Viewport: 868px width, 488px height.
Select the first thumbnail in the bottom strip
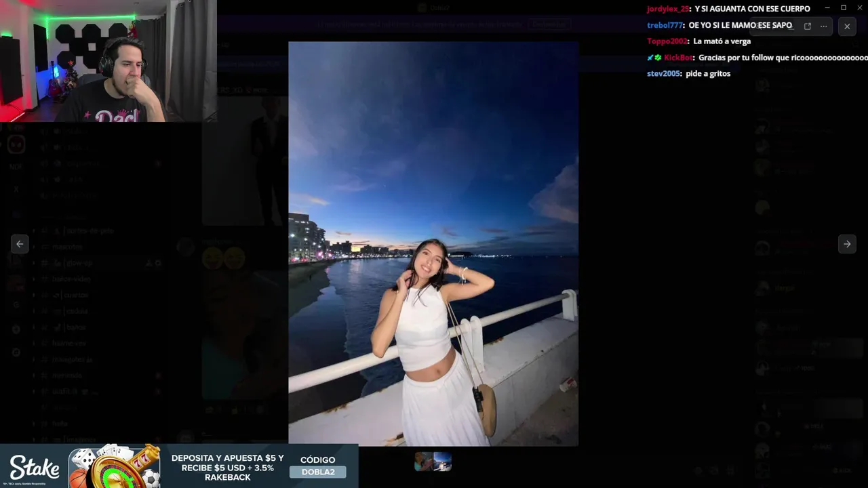tap(424, 462)
